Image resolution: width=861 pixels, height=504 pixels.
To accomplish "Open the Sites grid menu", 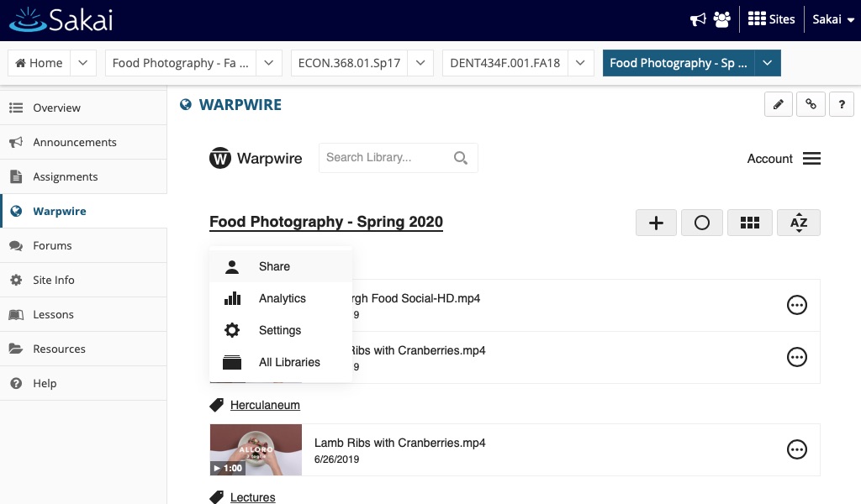I will click(x=772, y=20).
